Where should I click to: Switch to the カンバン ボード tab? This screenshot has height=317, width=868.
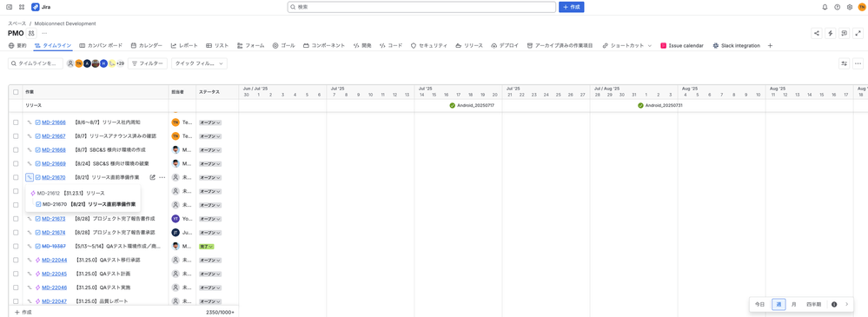click(101, 45)
